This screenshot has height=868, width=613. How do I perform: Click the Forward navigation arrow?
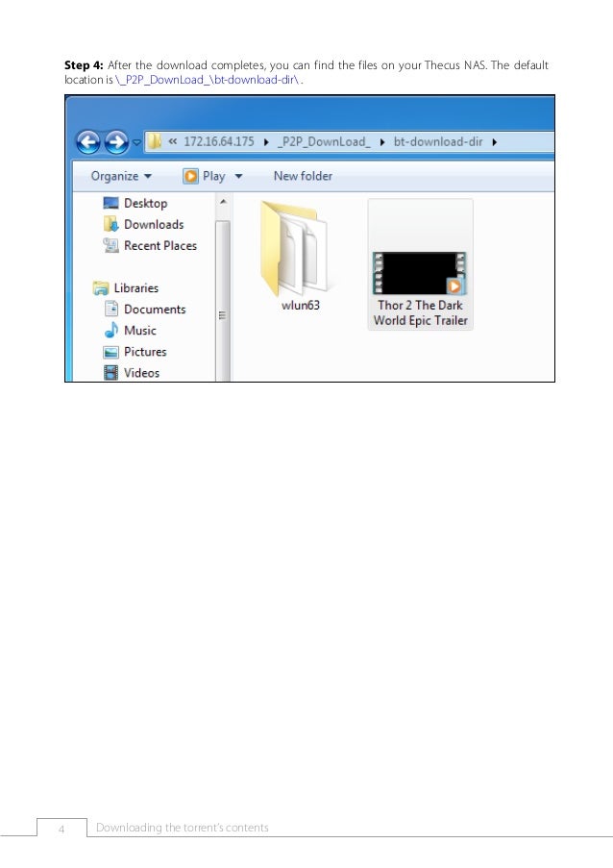click(116, 142)
